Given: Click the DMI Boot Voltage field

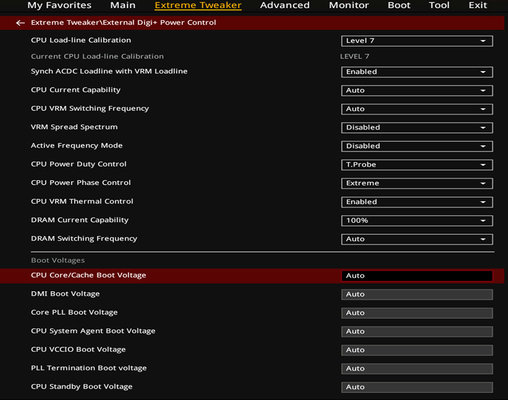Looking at the screenshot, I should pos(417,294).
